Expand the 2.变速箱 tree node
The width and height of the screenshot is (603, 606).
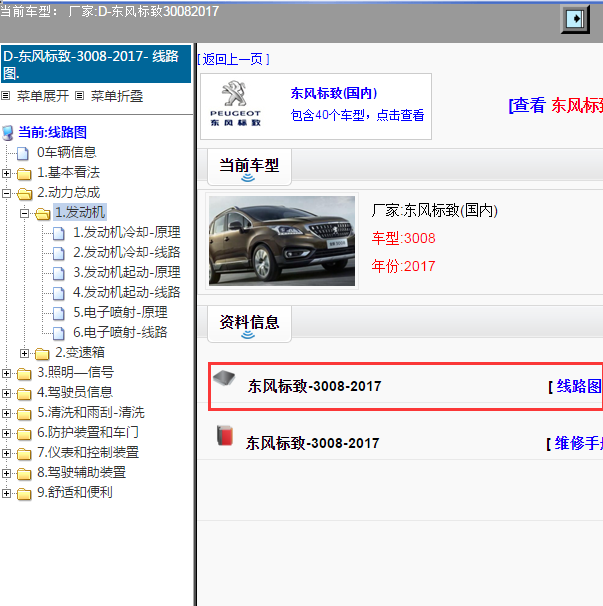pyautogui.click(x=24, y=353)
